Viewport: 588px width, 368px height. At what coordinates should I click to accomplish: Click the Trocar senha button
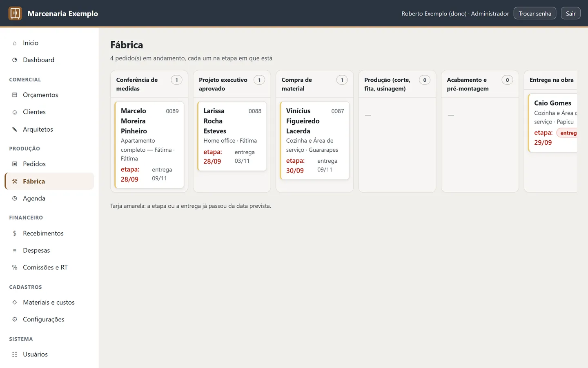535,13
